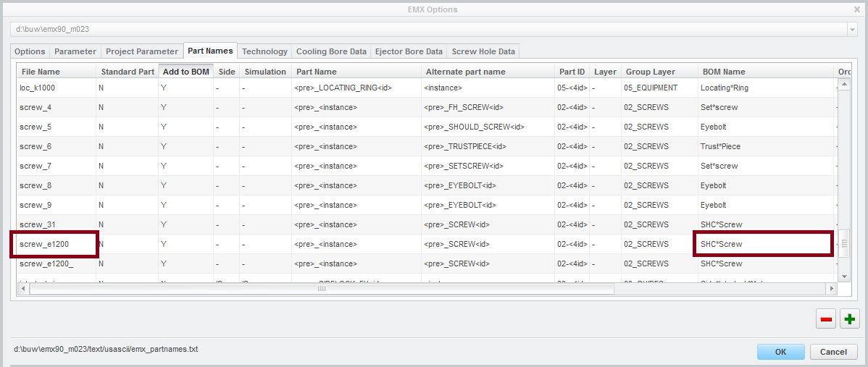Select the screw_e1200_ file name cell
868x367 pixels.
pyautogui.click(x=57, y=263)
